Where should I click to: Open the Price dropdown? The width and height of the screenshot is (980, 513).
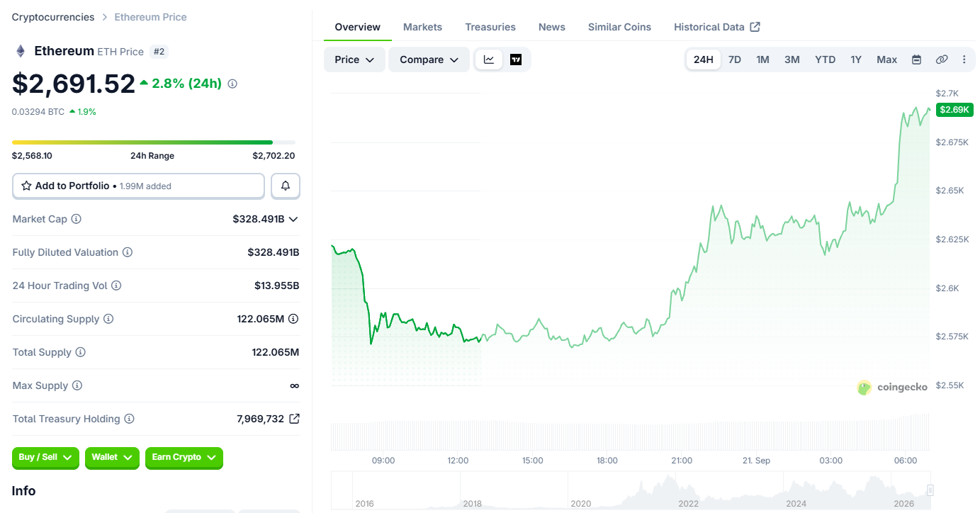point(354,60)
